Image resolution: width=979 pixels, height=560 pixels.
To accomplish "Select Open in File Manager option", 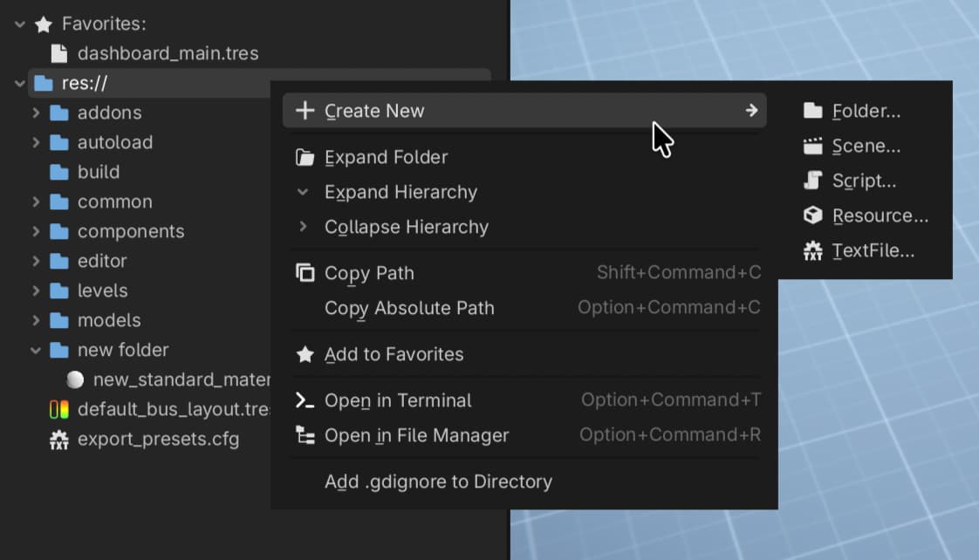I will tap(416, 435).
